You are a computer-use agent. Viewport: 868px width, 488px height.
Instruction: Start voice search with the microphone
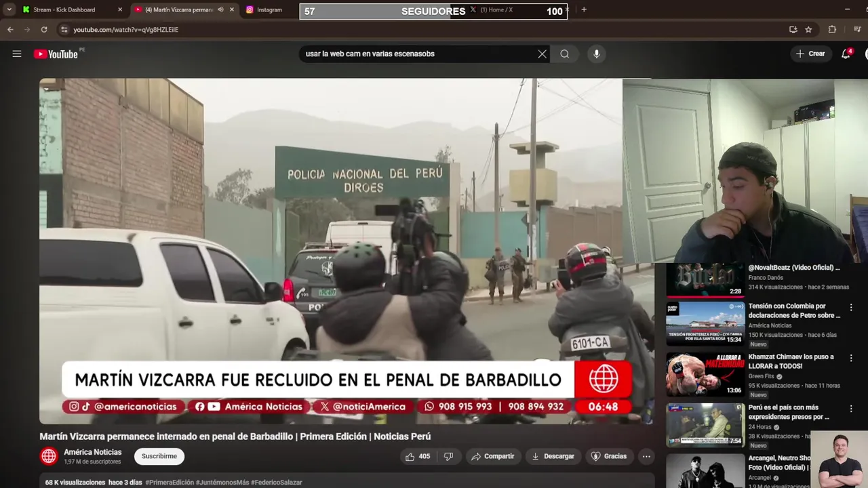[x=597, y=54]
